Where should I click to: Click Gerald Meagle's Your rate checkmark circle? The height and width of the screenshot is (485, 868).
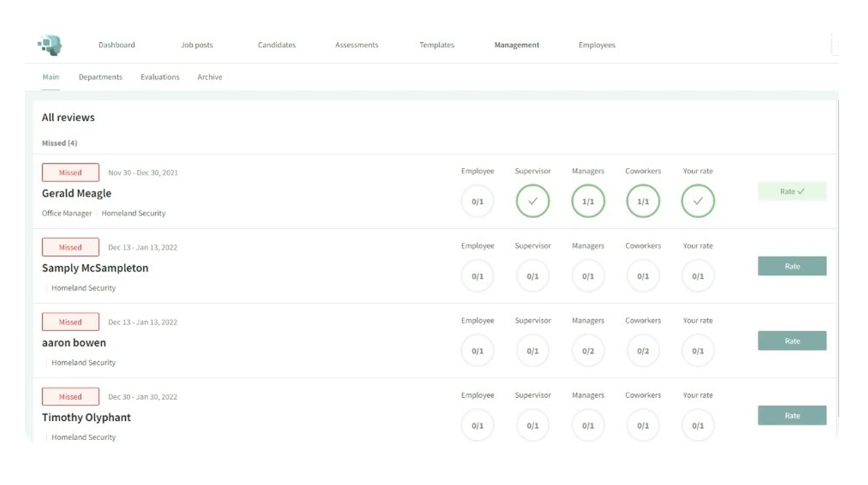point(698,201)
